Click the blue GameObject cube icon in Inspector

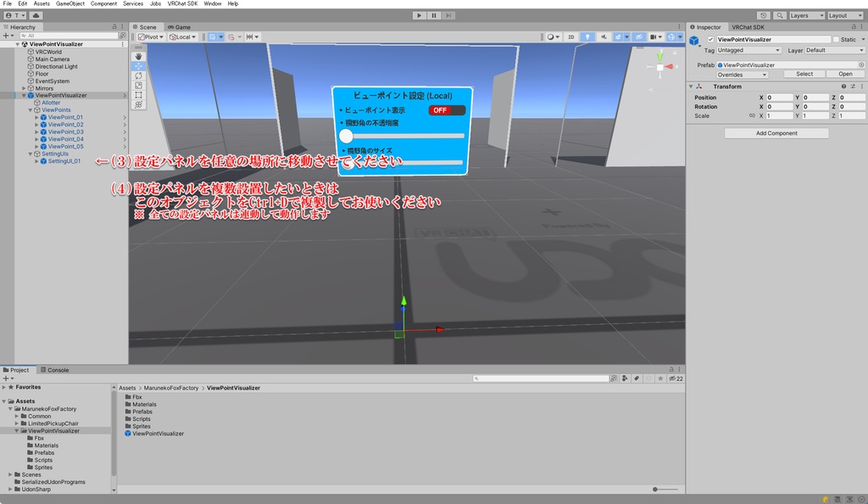pos(694,41)
